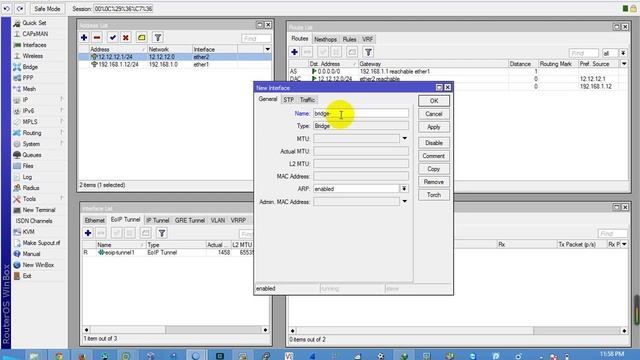Open the VLAN tab in Interface List
The height and width of the screenshot is (360, 640).
pyautogui.click(x=218, y=220)
